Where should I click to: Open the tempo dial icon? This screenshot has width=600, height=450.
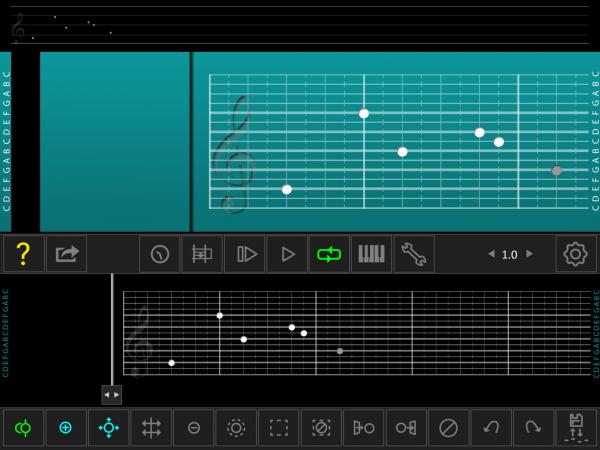click(160, 254)
